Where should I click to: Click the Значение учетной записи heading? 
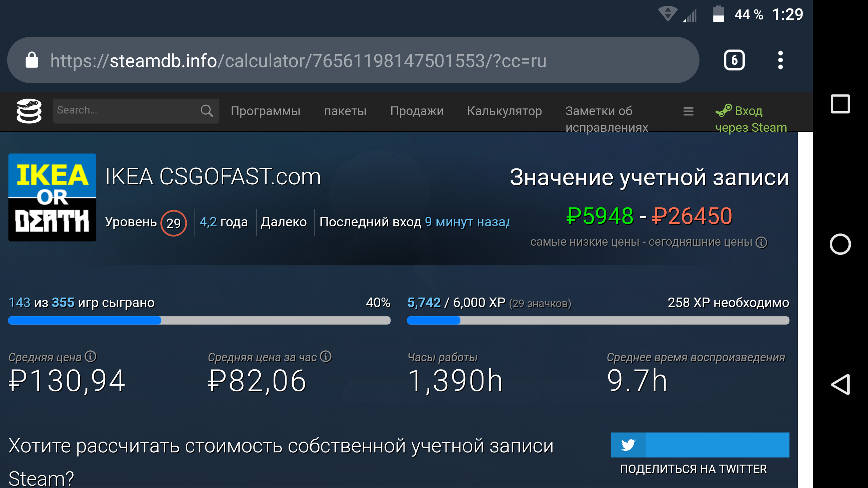click(x=649, y=177)
